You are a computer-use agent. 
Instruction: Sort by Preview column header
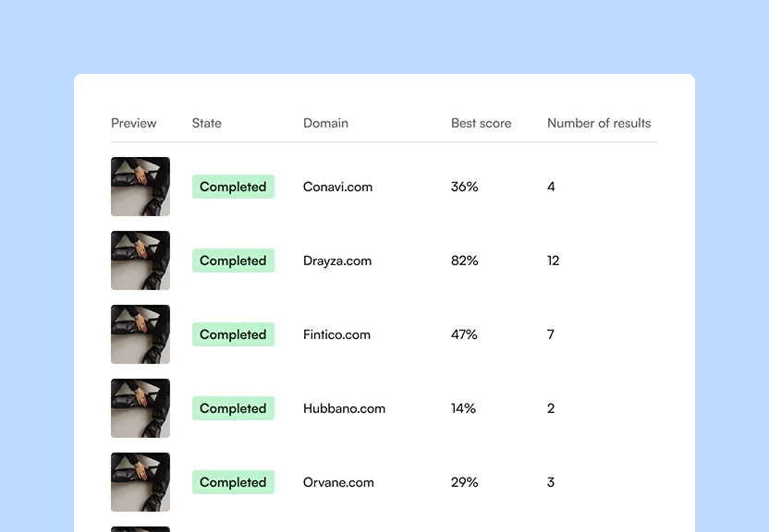point(133,123)
